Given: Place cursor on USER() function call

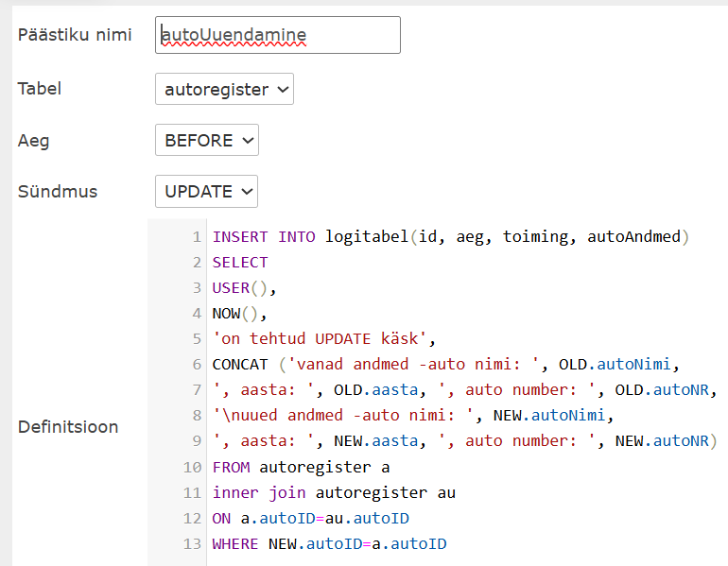Looking at the screenshot, I should click(x=243, y=288).
